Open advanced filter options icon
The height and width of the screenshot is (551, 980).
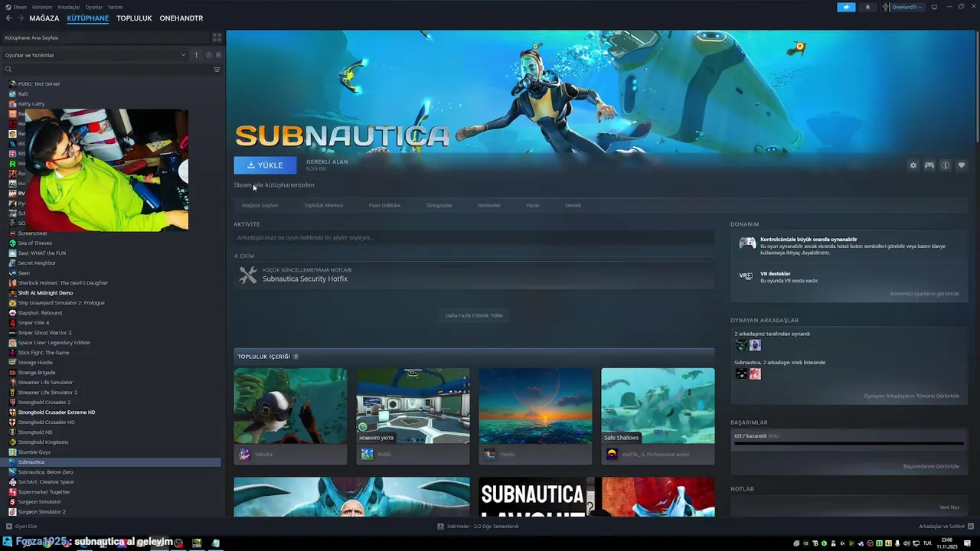(217, 70)
